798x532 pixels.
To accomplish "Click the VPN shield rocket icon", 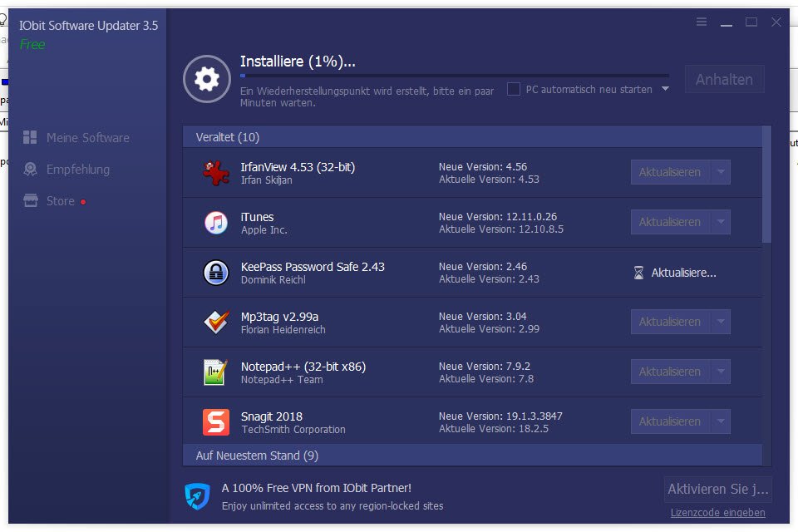I will [x=198, y=496].
